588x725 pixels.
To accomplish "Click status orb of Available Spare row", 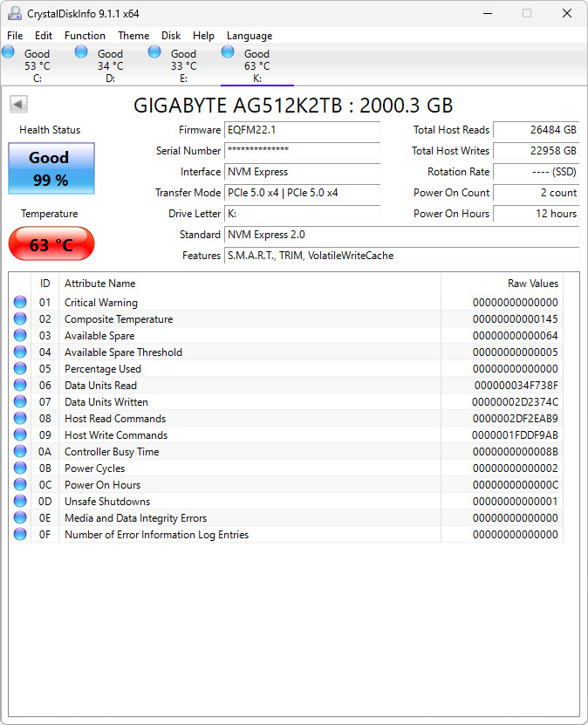I will pyautogui.click(x=20, y=335).
